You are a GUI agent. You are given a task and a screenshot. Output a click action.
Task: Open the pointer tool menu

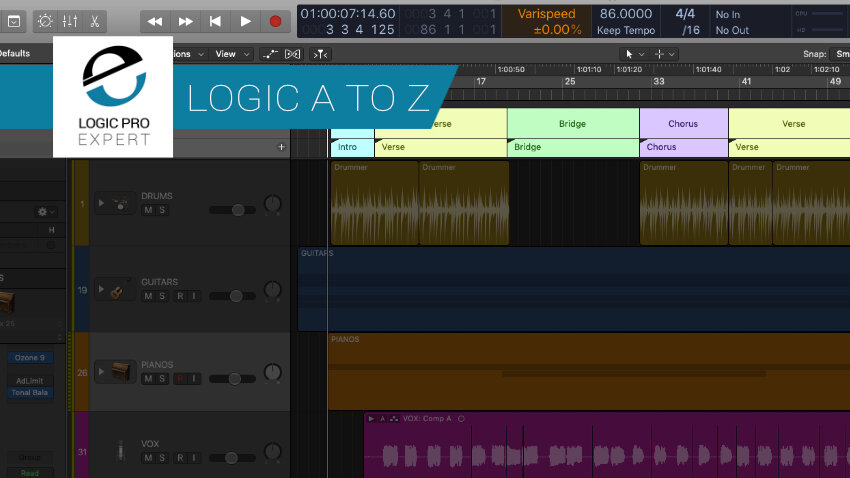tap(634, 54)
